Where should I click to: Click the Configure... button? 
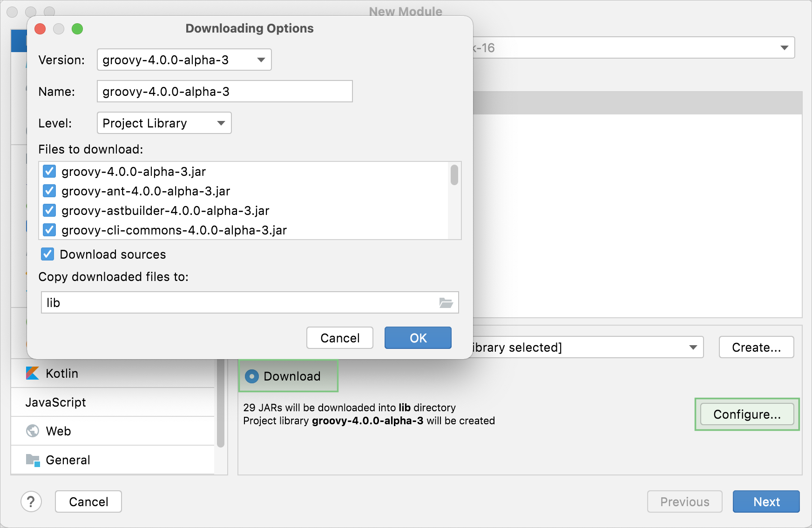747,414
